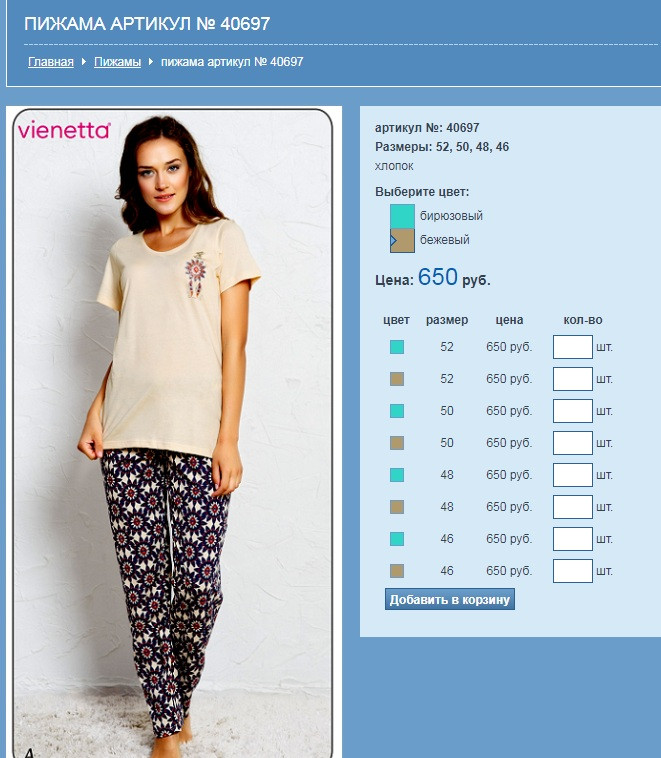Click Добавить в корзину button
This screenshot has height=758, width=661.
click(450, 599)
